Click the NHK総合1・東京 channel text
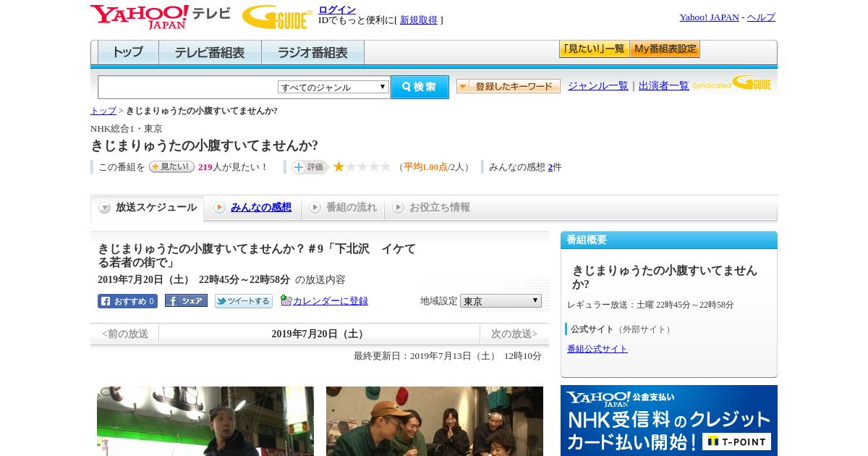868x456 pixels. tap(127, 129)
